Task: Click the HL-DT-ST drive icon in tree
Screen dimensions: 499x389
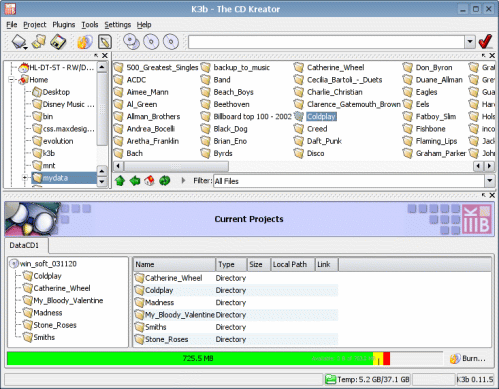Action: [24, 68]
